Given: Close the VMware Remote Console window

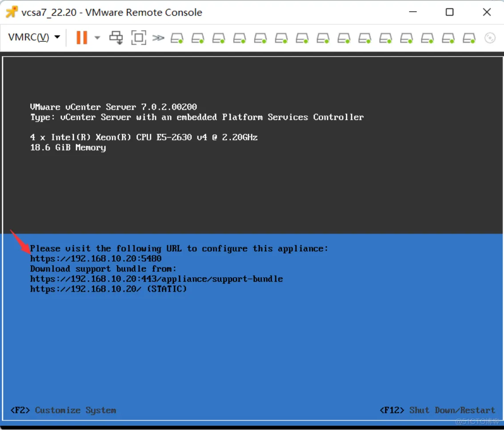Looking at the screenshot, I should 487,12.
